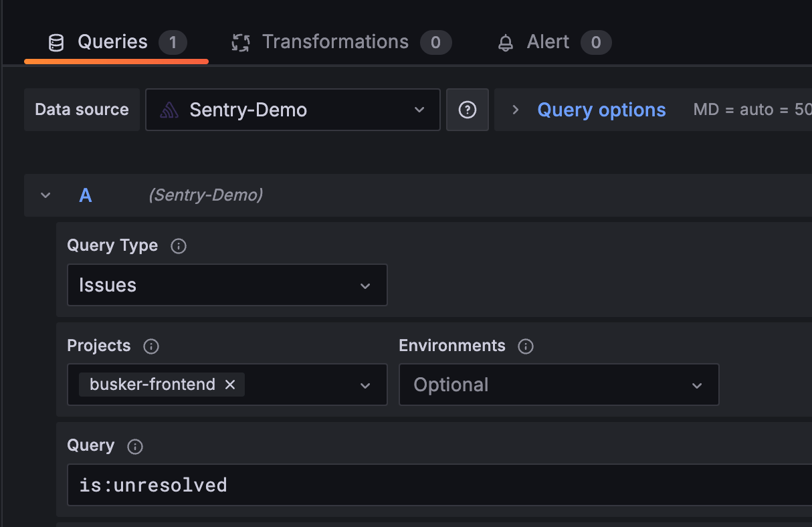Remove busker-frontend project tag

coord(230,385)
